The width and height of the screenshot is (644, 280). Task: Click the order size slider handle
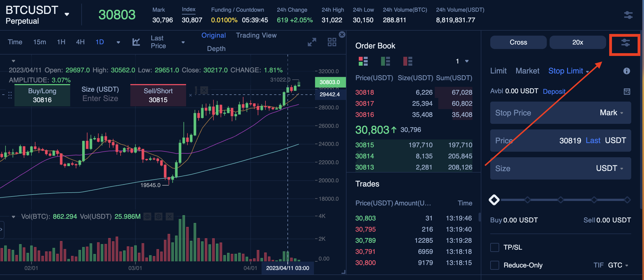(494, 200)
